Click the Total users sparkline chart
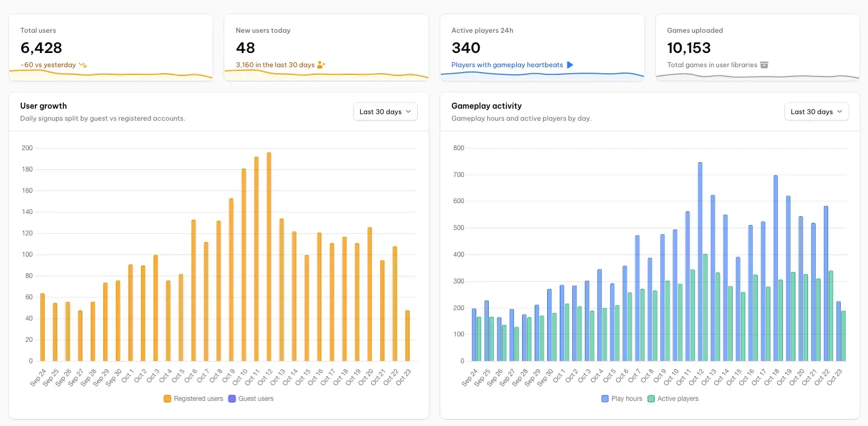 [x=111, y=75]
